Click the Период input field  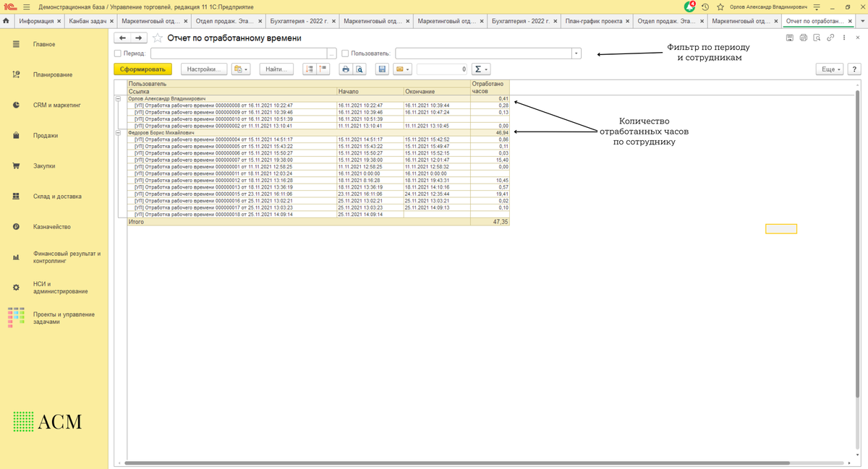click(239, 53)
